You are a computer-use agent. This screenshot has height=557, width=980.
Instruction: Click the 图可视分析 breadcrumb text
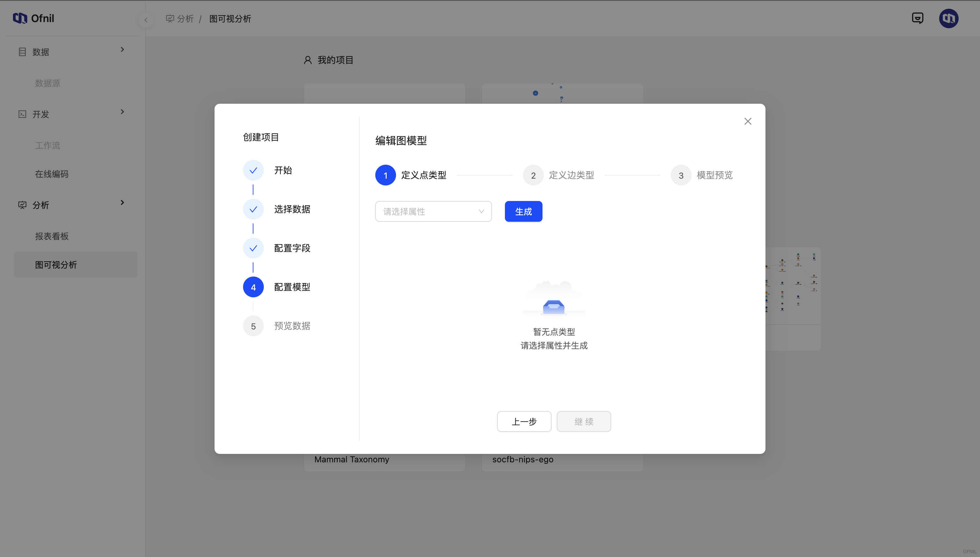(230, 19)
